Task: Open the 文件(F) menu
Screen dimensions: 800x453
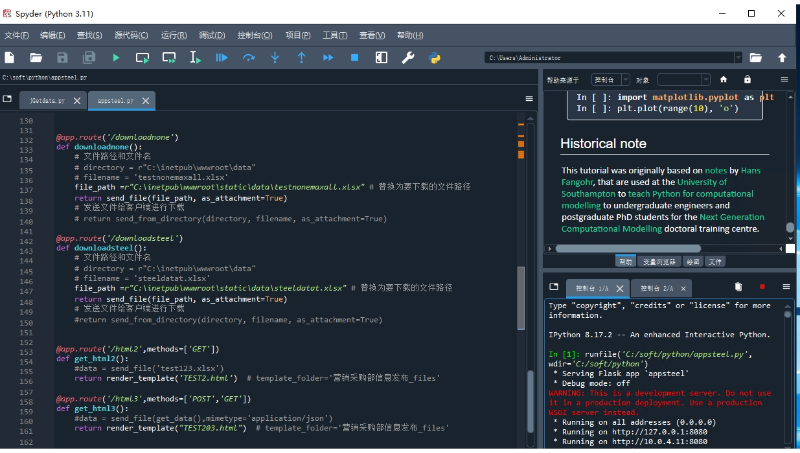Action: click(x=17, y=35)
